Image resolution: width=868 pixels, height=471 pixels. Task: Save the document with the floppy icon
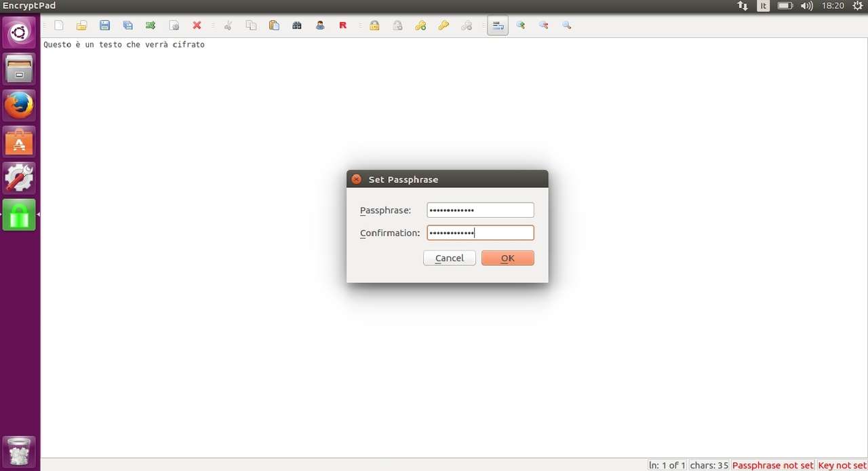point(104,26)
